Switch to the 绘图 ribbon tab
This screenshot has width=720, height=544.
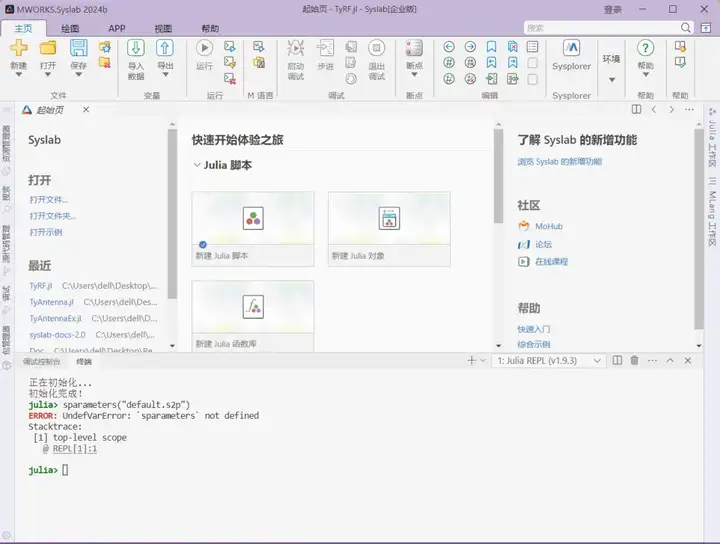70,28
